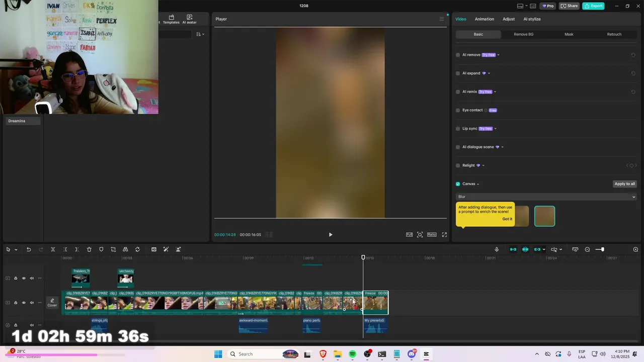Expand the AI expand section arrow

point(489,73)
